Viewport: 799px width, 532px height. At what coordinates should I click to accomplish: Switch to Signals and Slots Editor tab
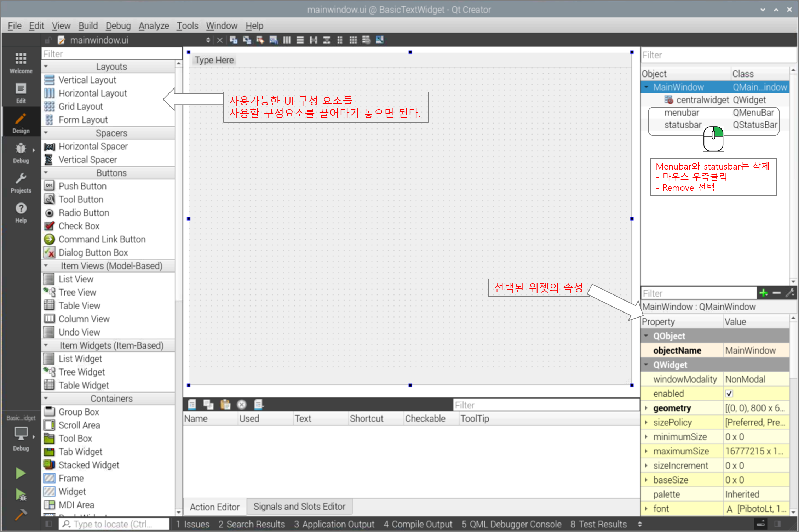tap(299, 507)
